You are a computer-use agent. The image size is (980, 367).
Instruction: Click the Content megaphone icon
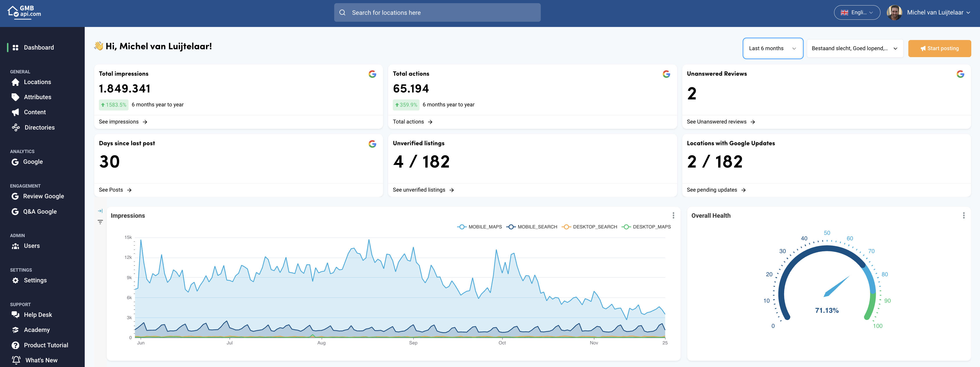click(x=16, y=112)
